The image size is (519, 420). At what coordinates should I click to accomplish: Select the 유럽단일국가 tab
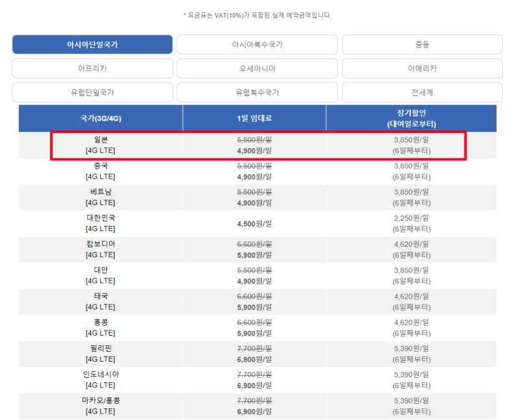tap(92, 92)
